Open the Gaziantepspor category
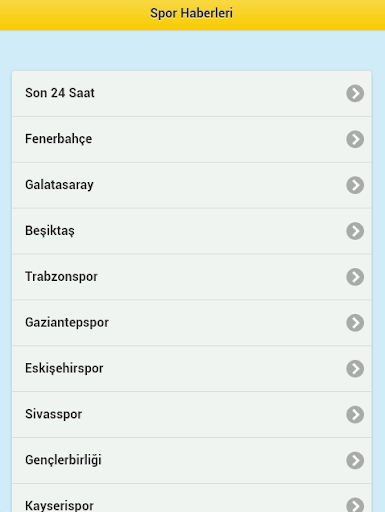 pyautogui.click(x=192, y=323)
